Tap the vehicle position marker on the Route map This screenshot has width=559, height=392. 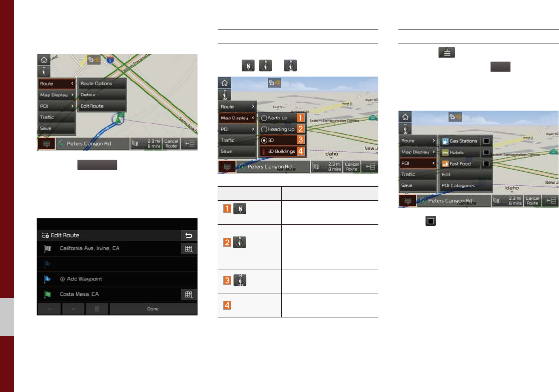(117, 119)
